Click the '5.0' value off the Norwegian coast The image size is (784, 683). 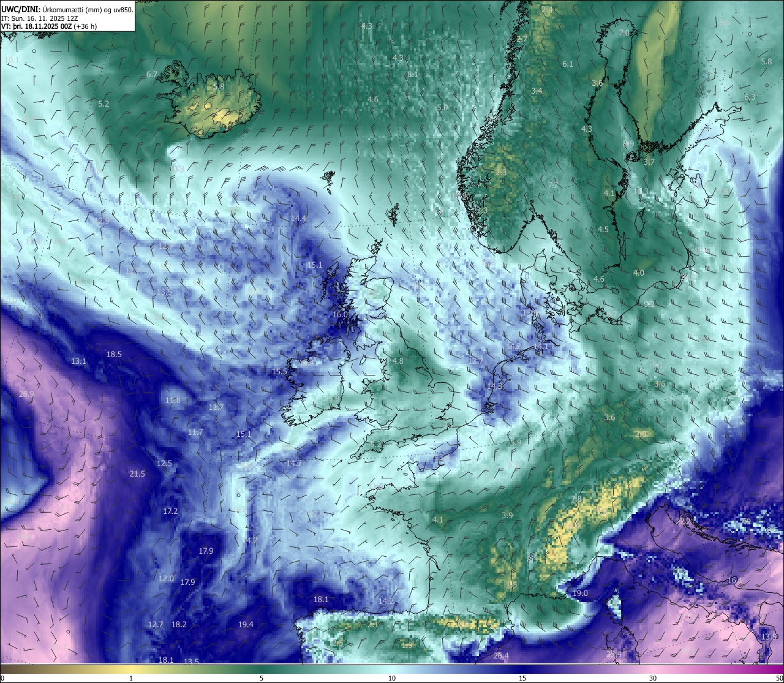pyautogui.click(x=442, y=107)
